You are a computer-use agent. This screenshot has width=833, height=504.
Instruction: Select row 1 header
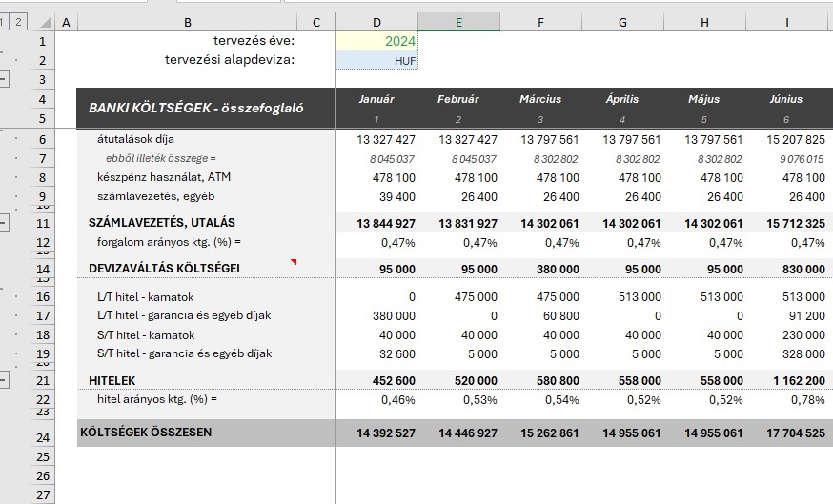(x=43, y=41)
